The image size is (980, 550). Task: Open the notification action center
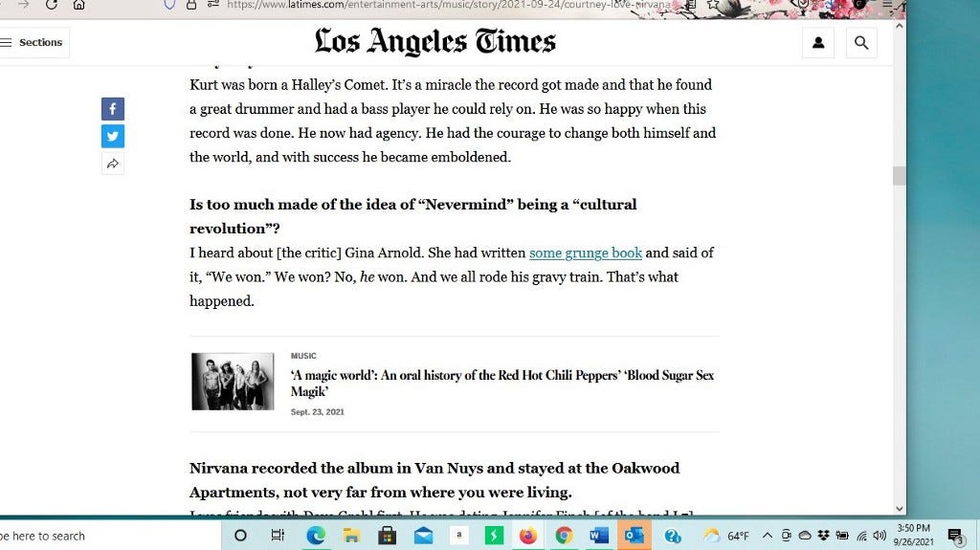coord(955,536)
